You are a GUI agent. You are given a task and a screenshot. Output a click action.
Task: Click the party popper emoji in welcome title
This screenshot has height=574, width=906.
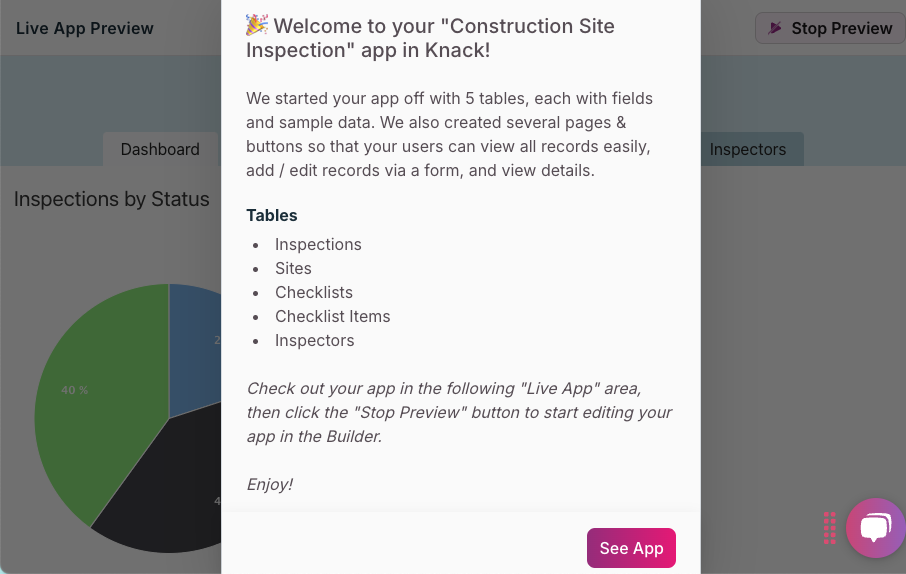tap(257, 25)
